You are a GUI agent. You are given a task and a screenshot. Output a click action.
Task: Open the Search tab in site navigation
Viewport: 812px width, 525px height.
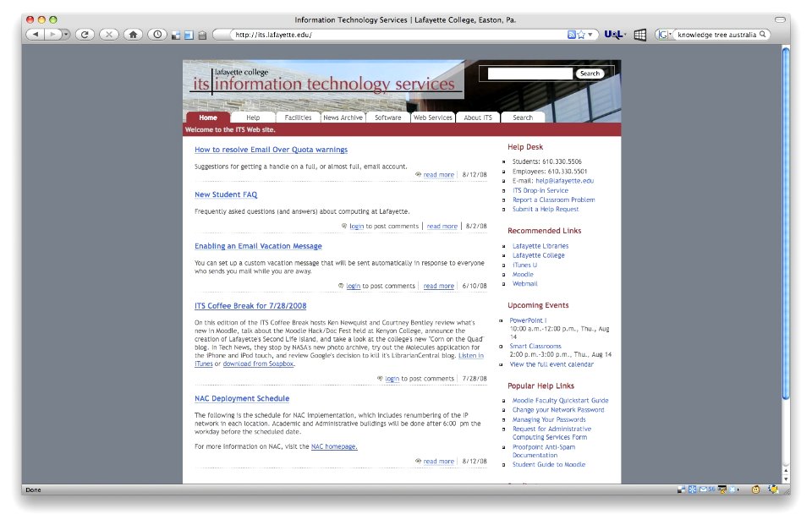pos(523,118)
